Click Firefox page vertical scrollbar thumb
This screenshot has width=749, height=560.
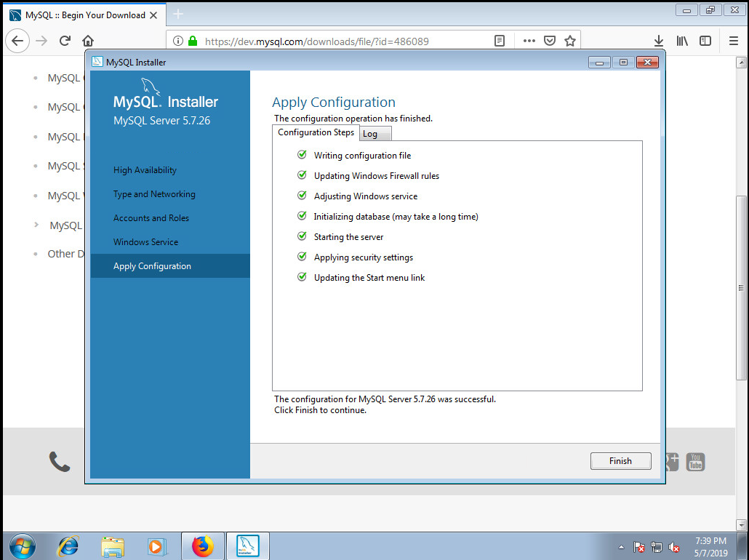click(741, 288)
